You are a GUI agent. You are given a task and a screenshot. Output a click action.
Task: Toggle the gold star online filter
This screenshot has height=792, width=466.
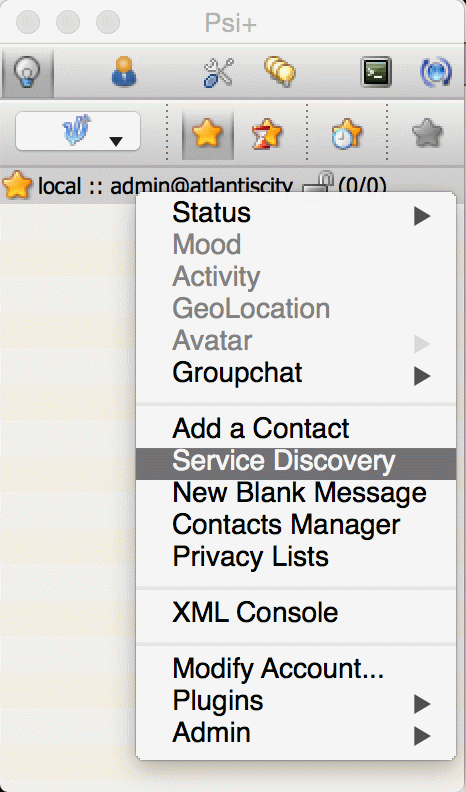(x=208, y=134)
